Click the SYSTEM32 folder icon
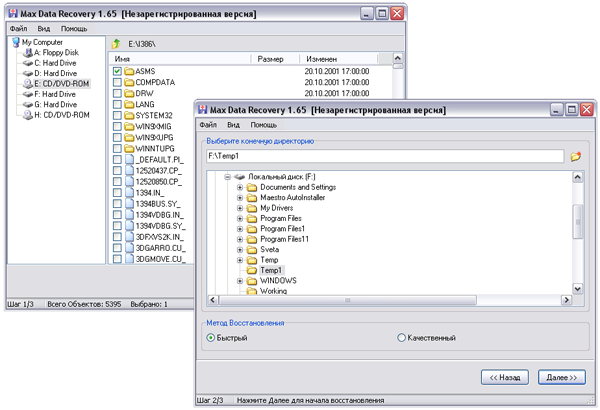The width and height of the screenshot is (600, 410). click(129, 116)
